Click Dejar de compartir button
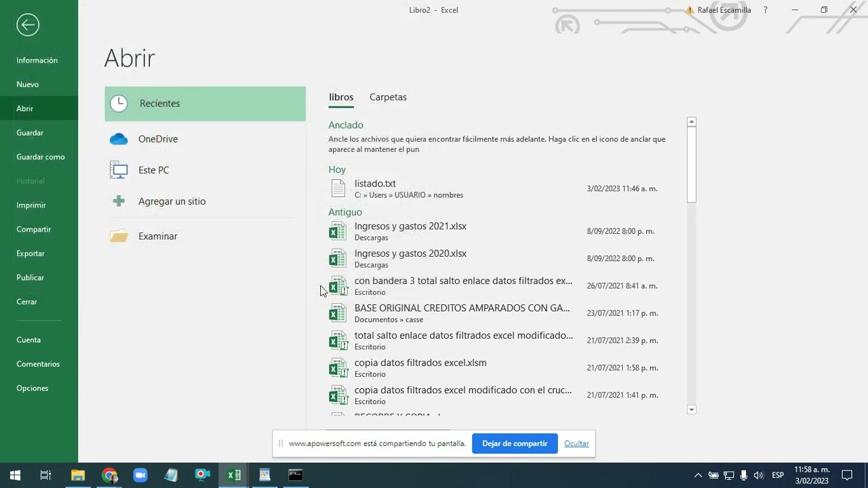This screenshot has width=868, height=488. tap(515, 443)
